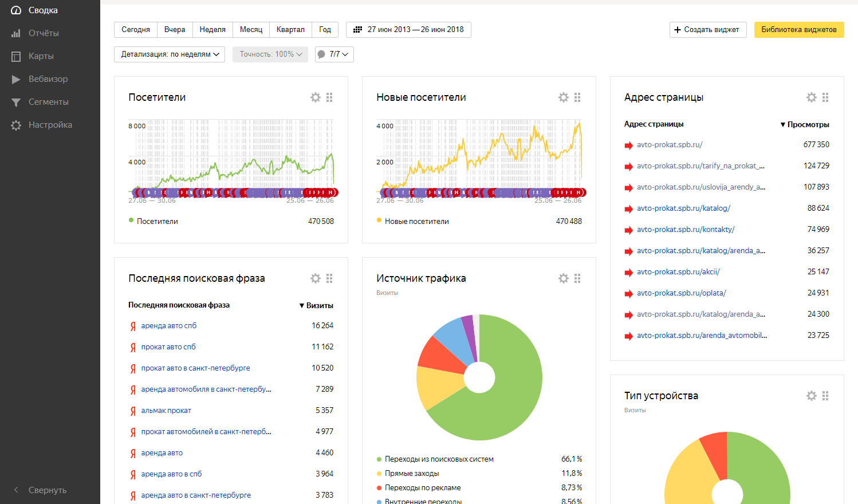Open the Сводка dashboard icon in sidebar
Screen dimensions: 858x504
(16, 10)
